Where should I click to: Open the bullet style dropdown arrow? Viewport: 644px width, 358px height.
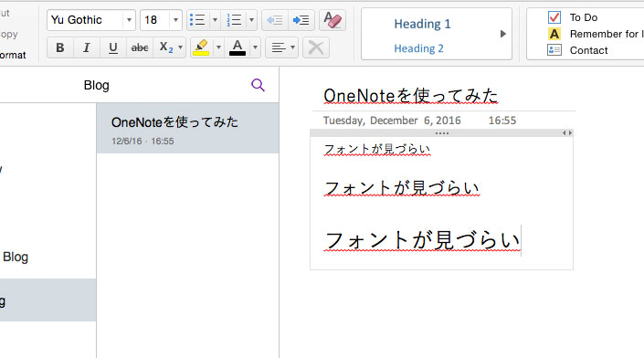(x=215, y=20)
